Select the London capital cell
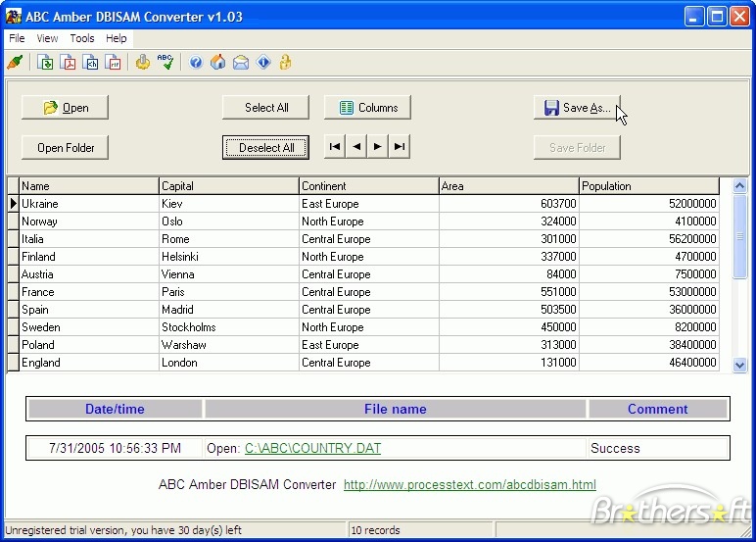The height and width of the screenshot is (542, 756). 228,363
